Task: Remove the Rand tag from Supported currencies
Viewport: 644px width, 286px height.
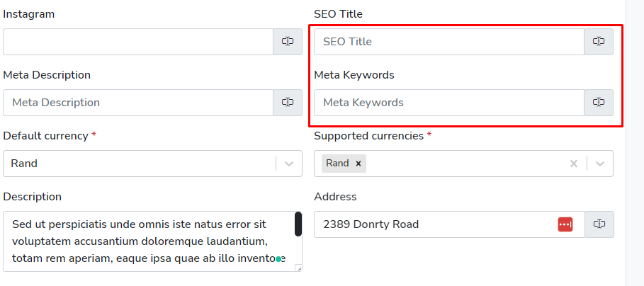Action: pyautogui.click(x=358, y=164)
